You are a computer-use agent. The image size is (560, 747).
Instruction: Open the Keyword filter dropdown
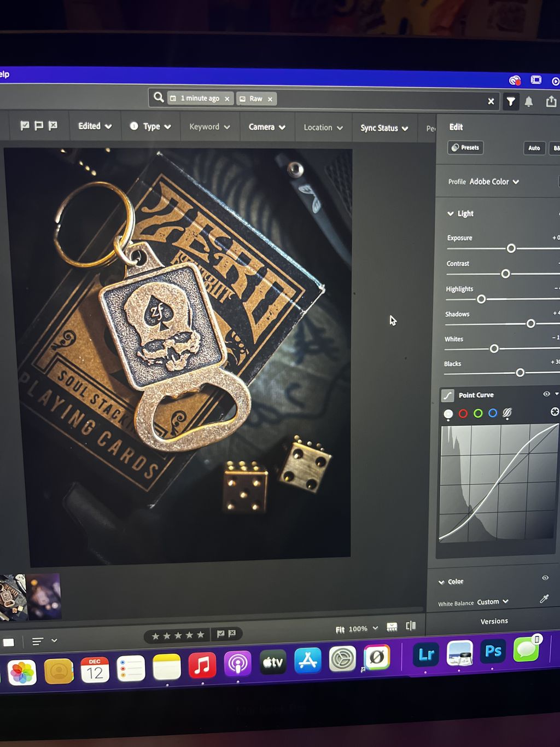point(209,126)
